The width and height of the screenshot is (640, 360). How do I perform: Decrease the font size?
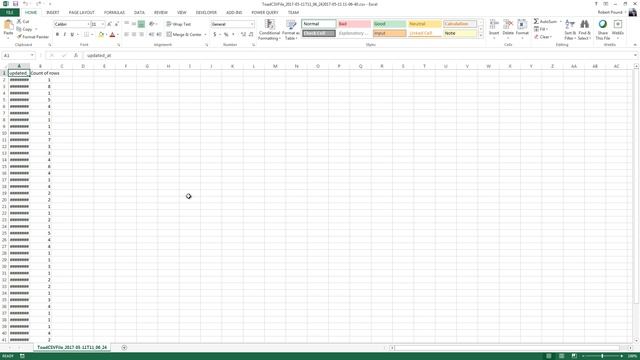[x=116, y=24]
